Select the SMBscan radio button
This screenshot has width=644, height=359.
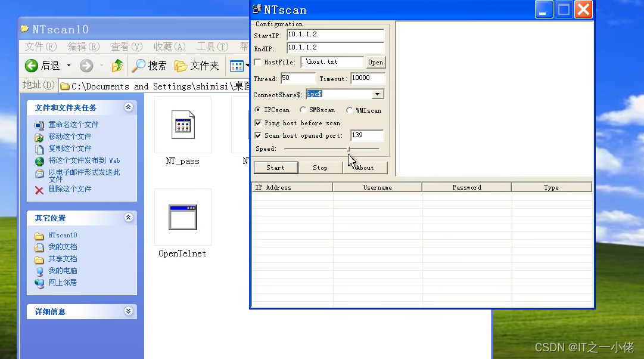coord(303,110)
